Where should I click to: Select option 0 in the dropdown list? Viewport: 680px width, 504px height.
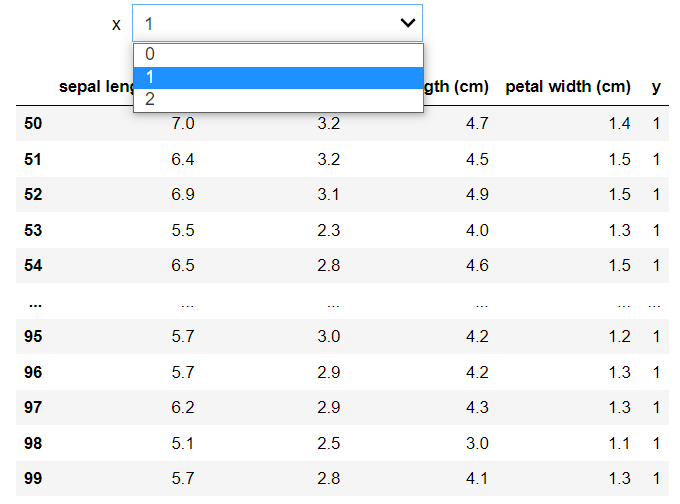pyautogui.click(x=278, y=54)
